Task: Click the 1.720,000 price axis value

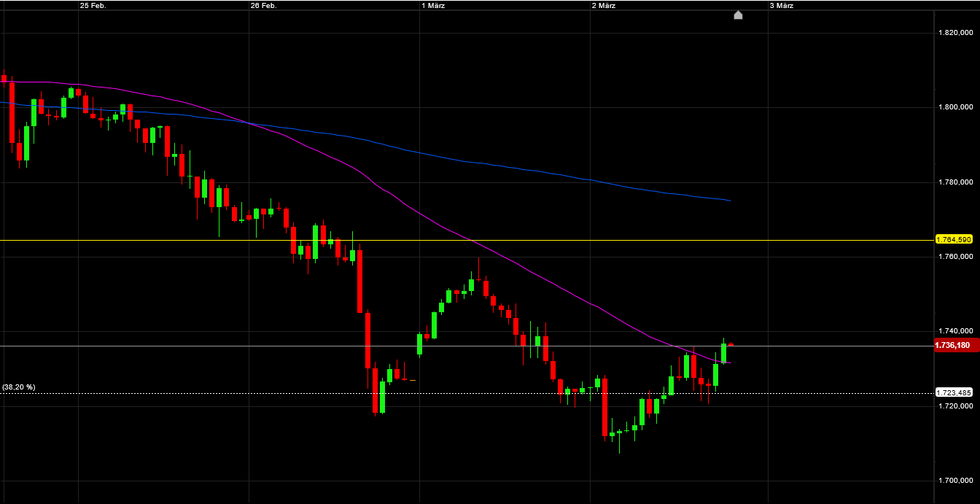Action: click(x=956, y=406)
